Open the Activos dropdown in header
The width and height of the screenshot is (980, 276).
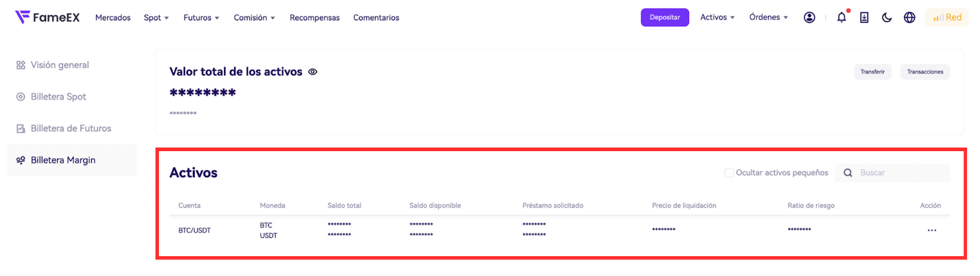[x=717, y=17]
